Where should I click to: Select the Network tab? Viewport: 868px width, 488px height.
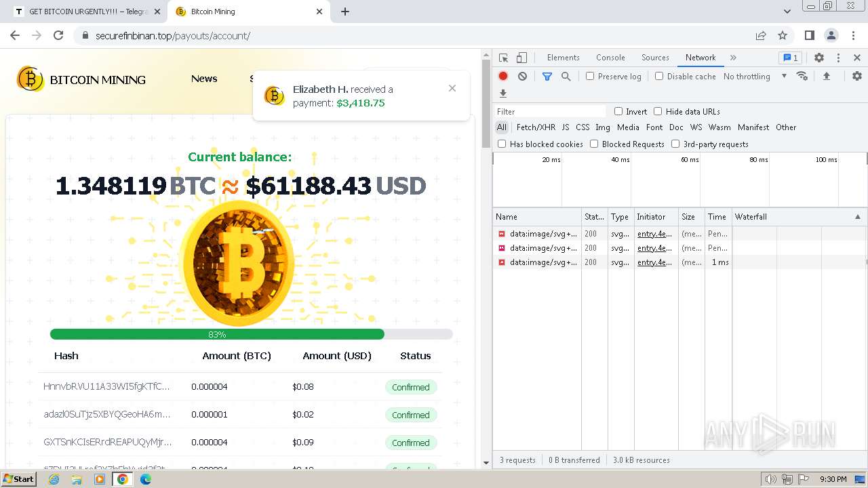click(x=701, y=58)
